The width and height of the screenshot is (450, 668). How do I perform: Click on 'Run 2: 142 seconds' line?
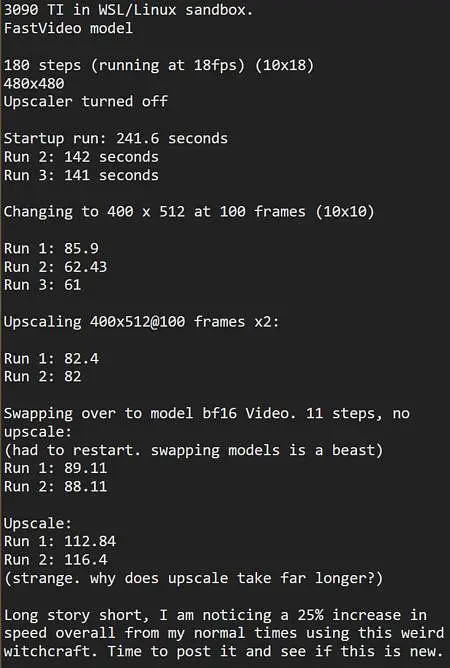pos(81,157)
